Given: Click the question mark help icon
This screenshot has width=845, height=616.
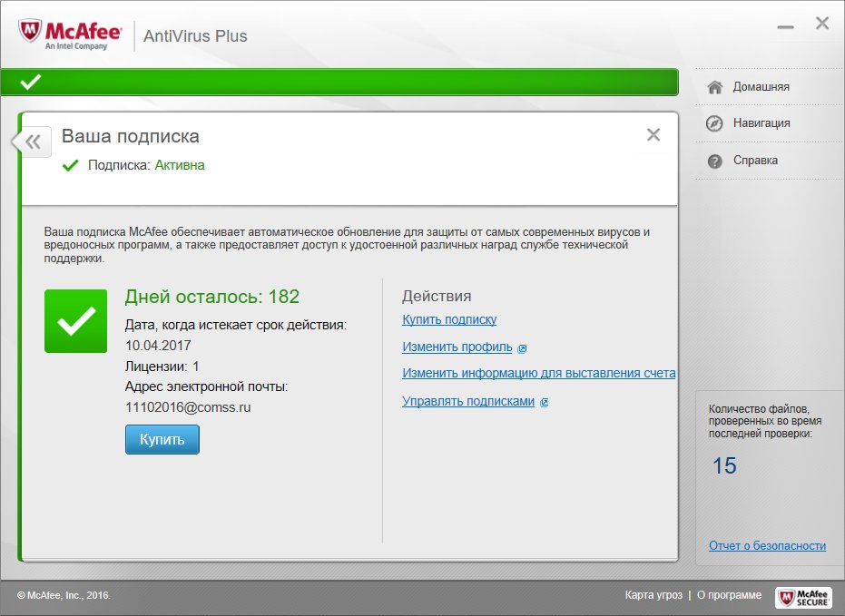Looking at the screenshot, I should tap(714, 161).
